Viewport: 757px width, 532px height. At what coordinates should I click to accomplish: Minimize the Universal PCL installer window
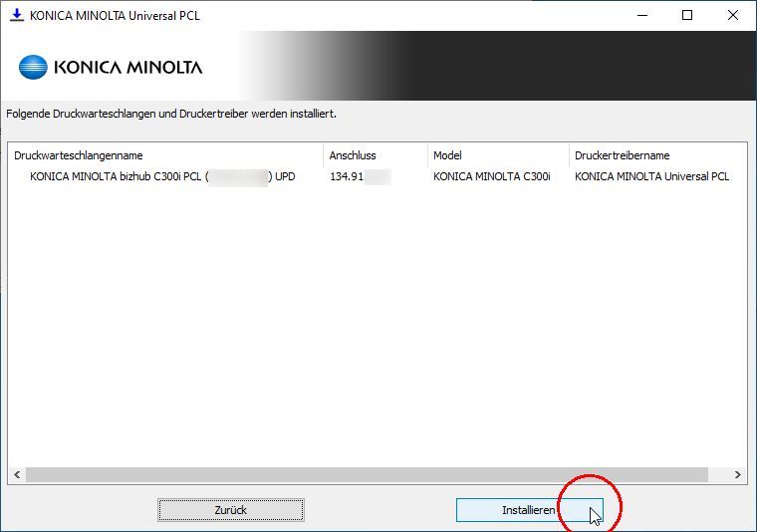641,15
